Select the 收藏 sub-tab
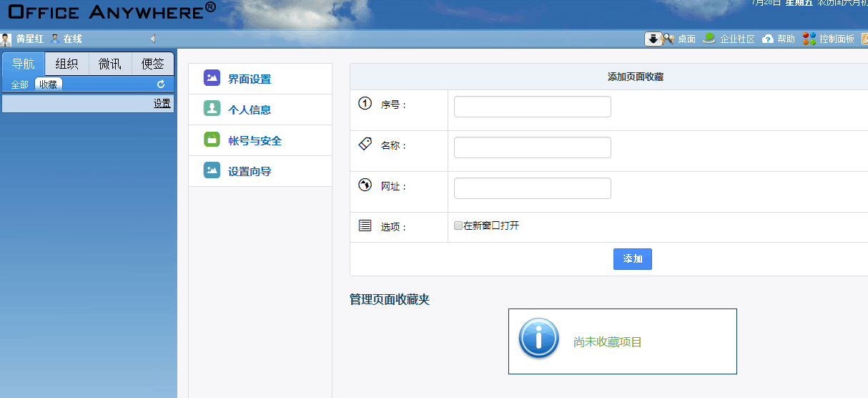The width and height of the screenshot is (868, 398). click(49, 84)
